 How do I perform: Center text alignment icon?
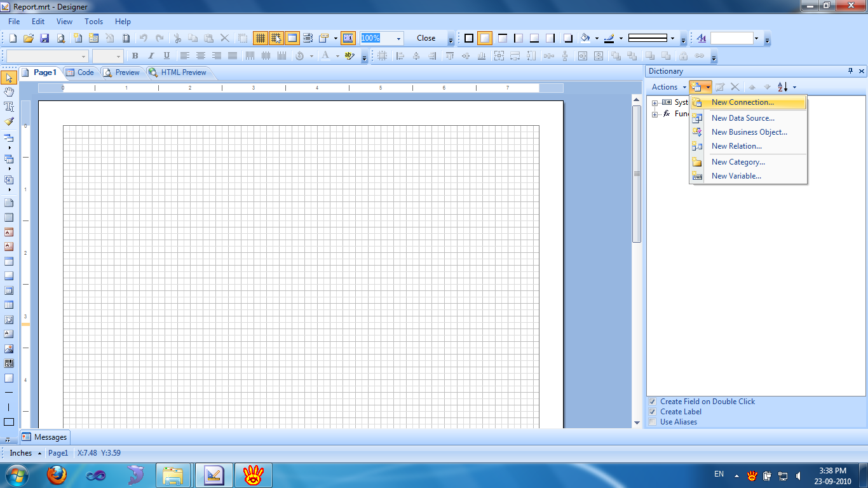point(200,56)
